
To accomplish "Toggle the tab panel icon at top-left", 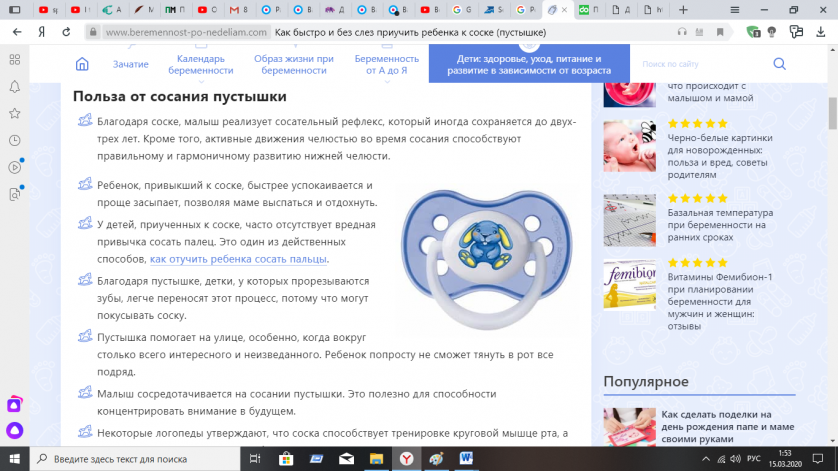I will pyautogui.click(x=15, y=10).
